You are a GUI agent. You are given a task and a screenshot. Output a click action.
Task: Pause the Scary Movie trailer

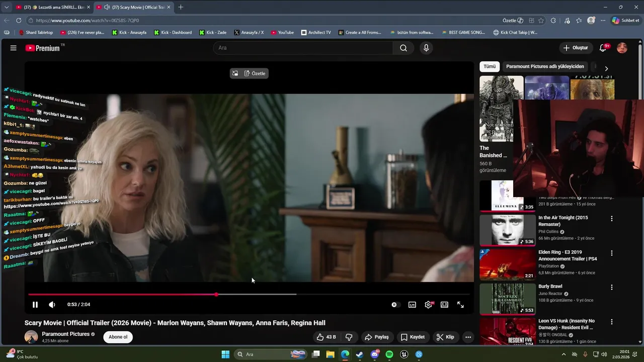click(x=35, y=305)
